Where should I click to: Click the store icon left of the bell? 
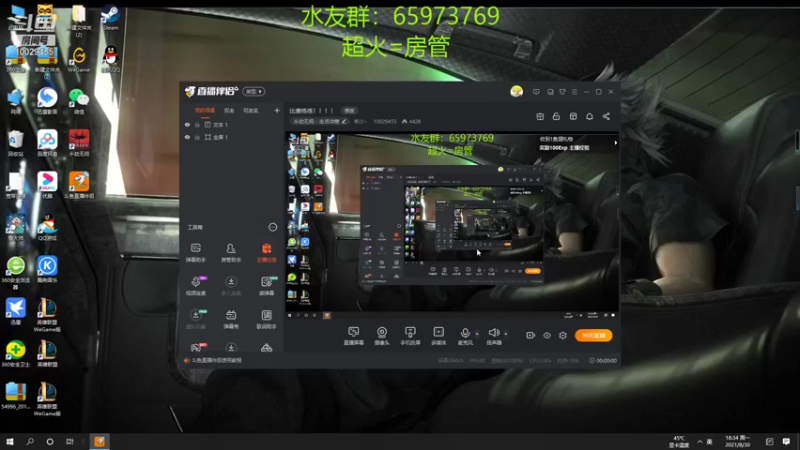(573, 116)
